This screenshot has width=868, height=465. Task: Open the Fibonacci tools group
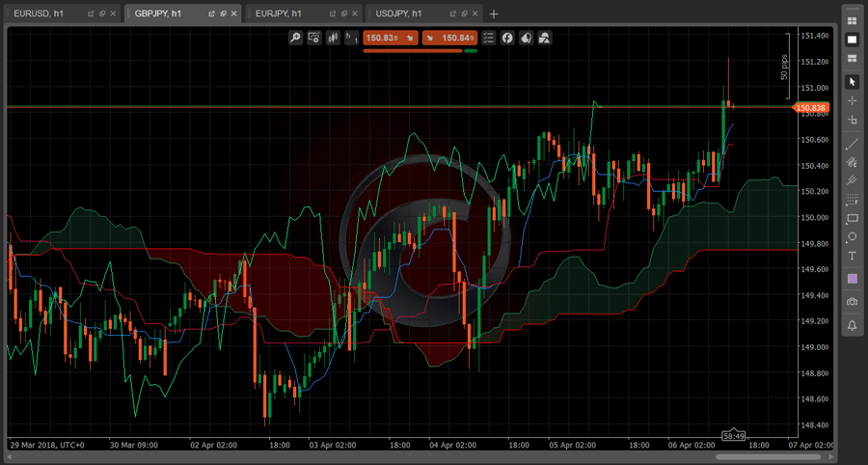(852, 200)
